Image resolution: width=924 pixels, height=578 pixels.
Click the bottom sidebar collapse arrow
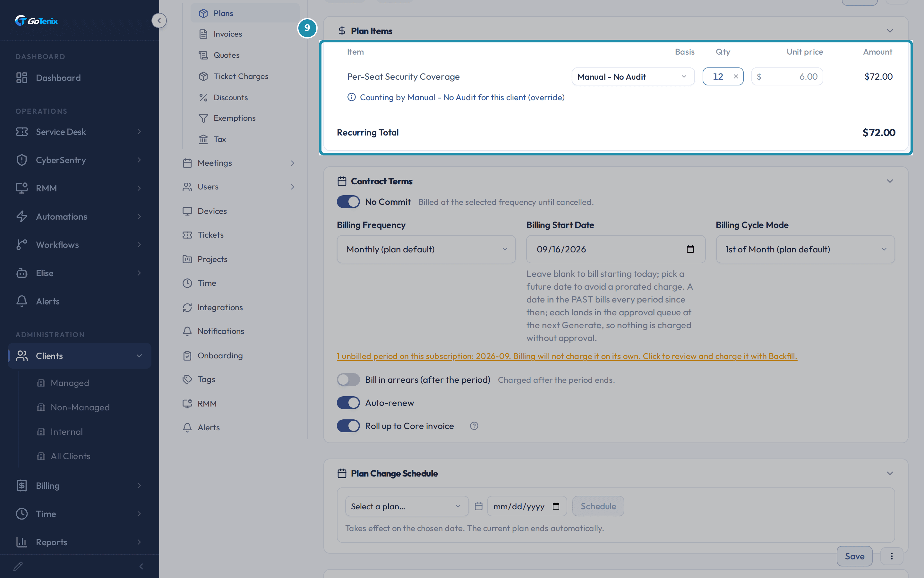point(141,566)
